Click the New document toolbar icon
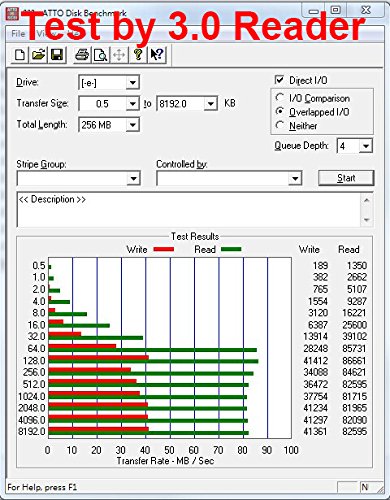This screenshot has width=390, height=500. [19, 54]
